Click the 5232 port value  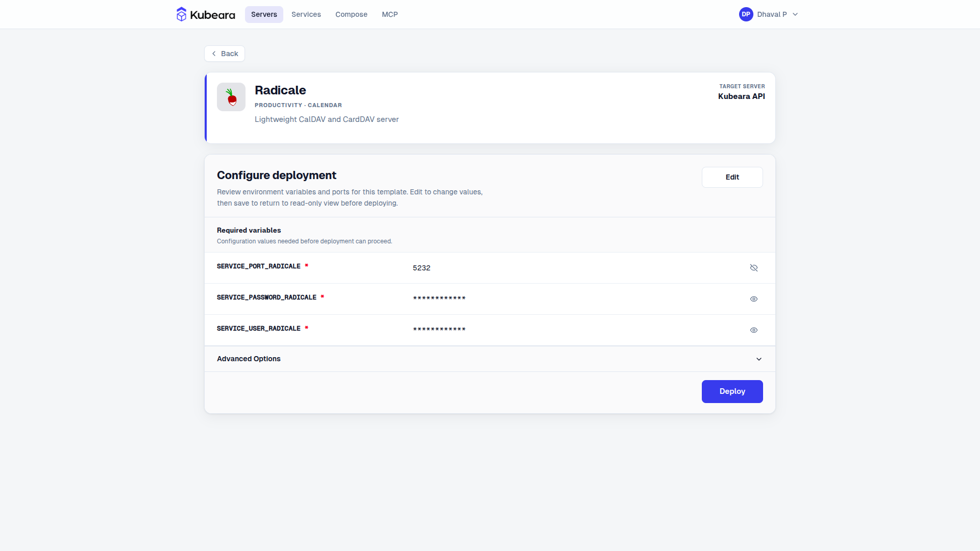pyautogui.click(x=422, y=268)
